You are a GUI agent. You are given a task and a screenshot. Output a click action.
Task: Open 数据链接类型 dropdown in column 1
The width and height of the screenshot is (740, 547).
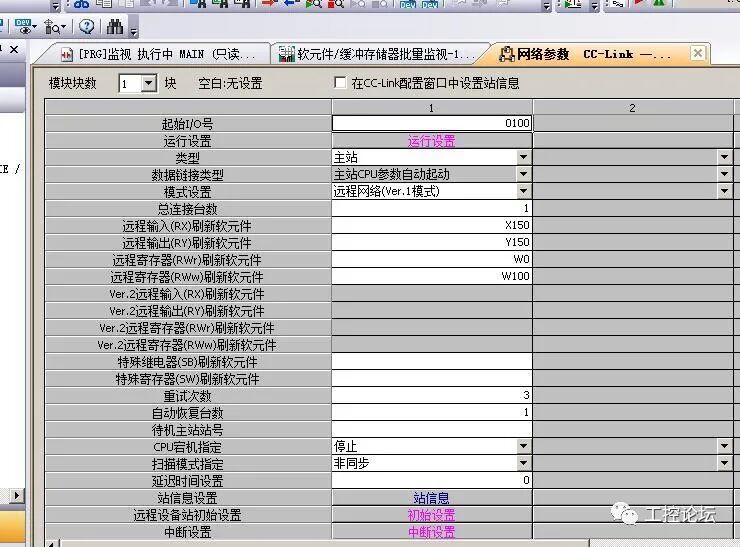[523, 174]
